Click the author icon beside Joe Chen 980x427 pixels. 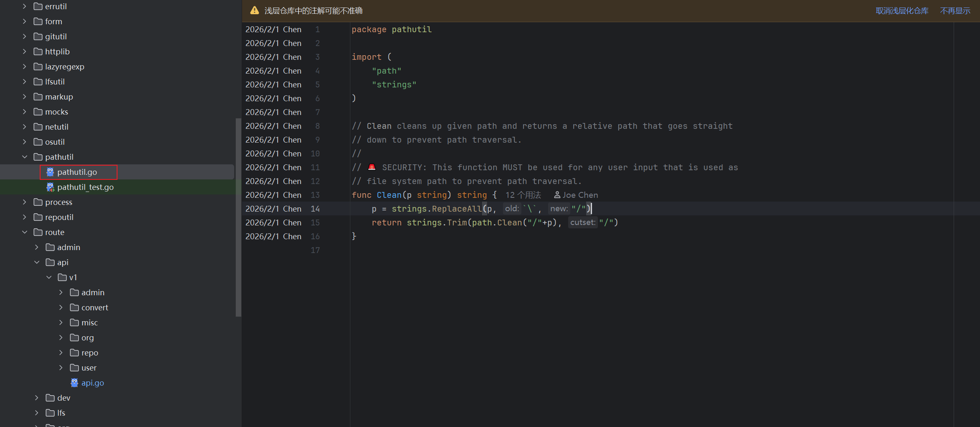point(557,195)
